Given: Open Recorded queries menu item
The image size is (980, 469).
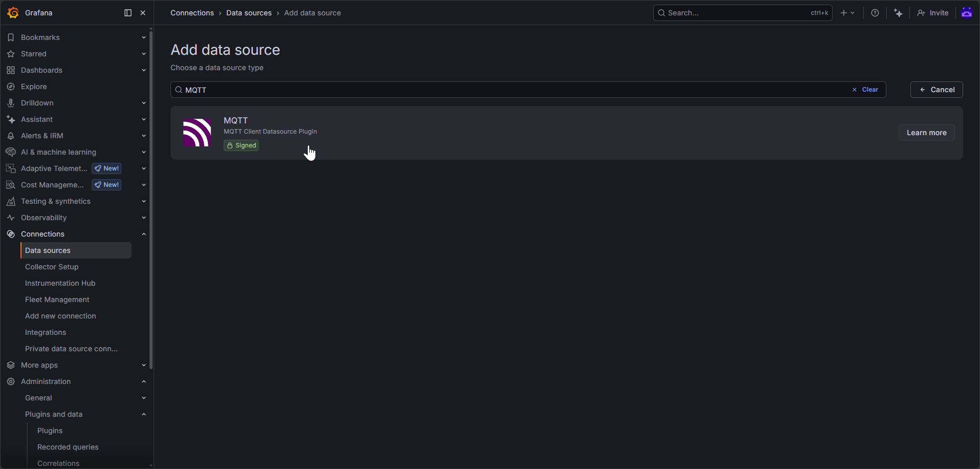Looking at the screenshot, I should [x=68, y=447].
